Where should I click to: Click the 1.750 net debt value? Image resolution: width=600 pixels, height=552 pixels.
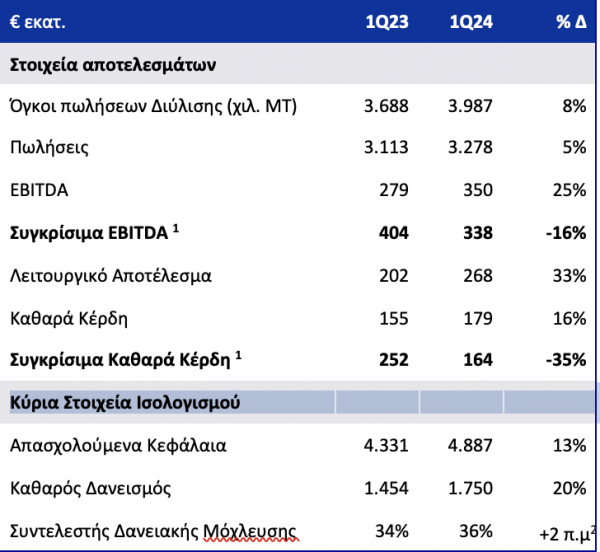[x=470, y=488]
